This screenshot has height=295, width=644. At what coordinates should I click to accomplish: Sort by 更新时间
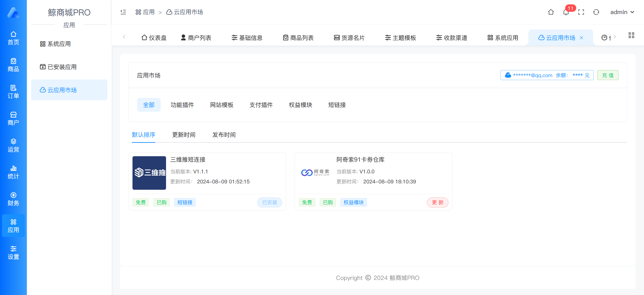[184, 135]
